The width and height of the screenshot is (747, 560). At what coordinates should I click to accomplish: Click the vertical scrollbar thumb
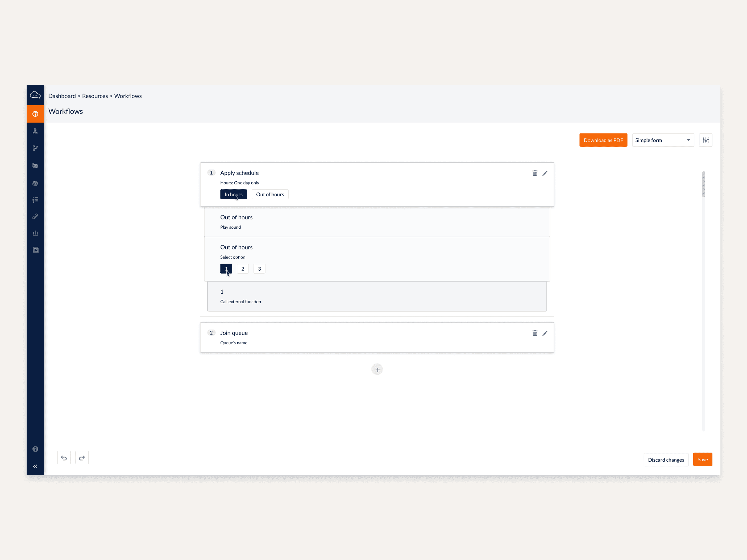point(703,184)
